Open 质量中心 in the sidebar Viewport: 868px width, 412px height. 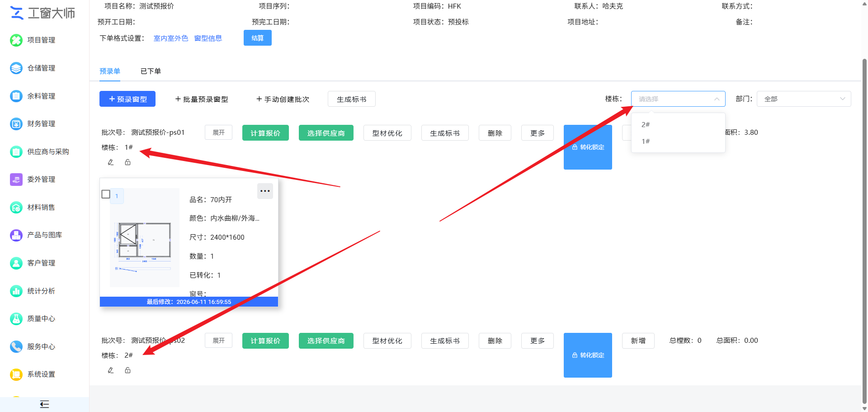(33, 319)
